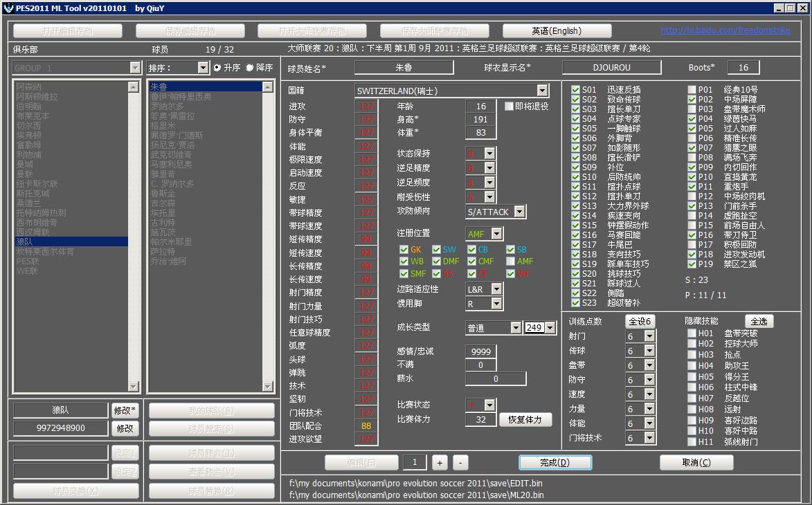Toggle hidden skill H01 盘带突破

(692, 333)
